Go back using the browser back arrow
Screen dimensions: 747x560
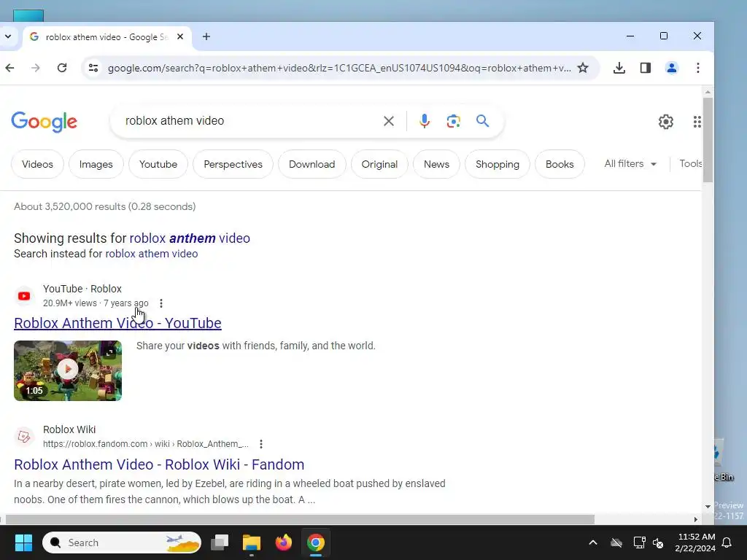tap(9, 68)
